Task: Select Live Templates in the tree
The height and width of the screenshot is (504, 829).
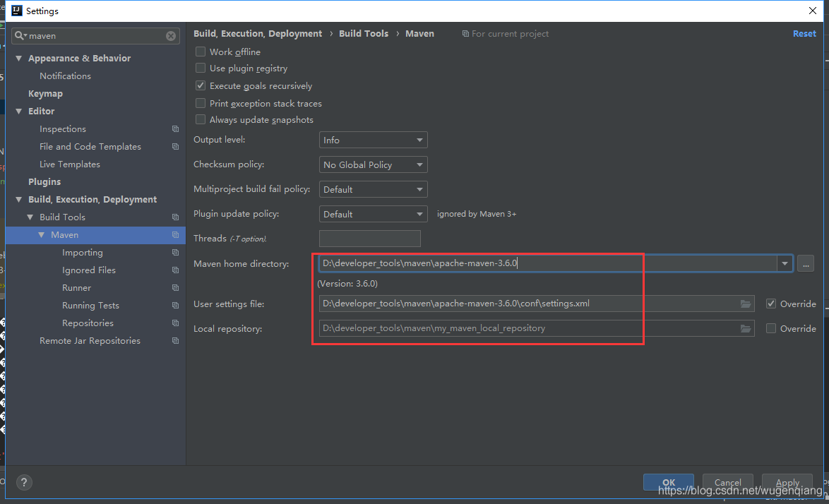Action: [70, 164]
